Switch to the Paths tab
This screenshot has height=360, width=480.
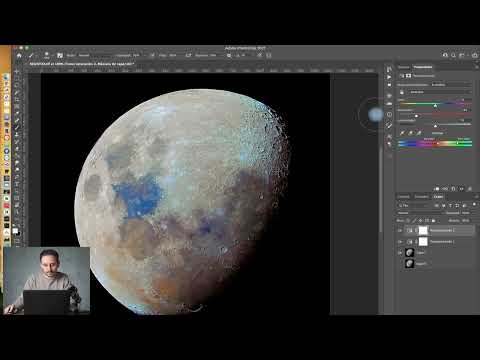(x=421, y=197)
